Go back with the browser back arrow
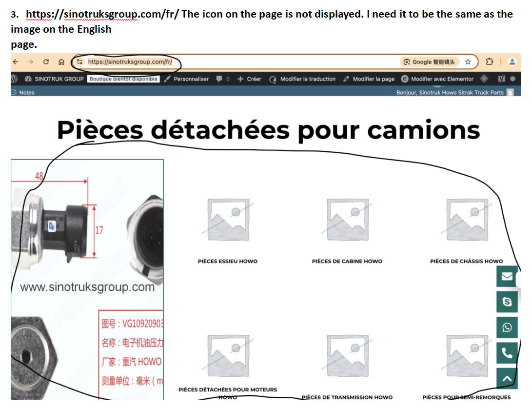532x409 pixels. click(15, 62)
